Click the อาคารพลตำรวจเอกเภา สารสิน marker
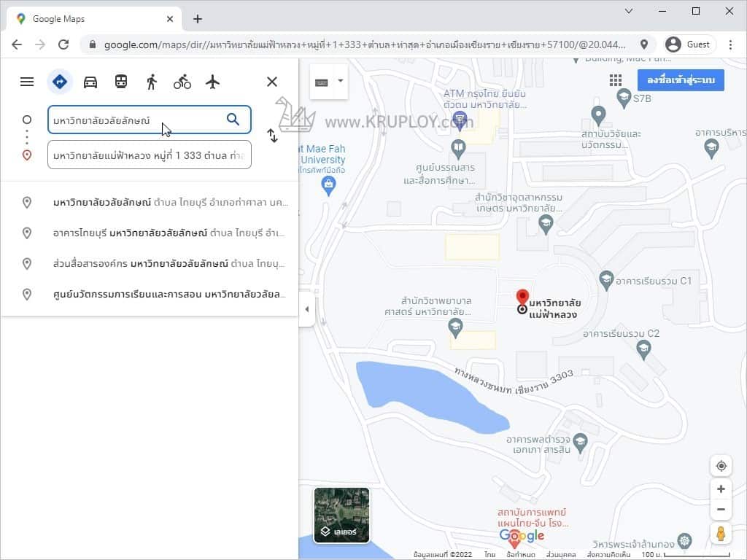This screenshot has width=747, height=560. point(580,443)
